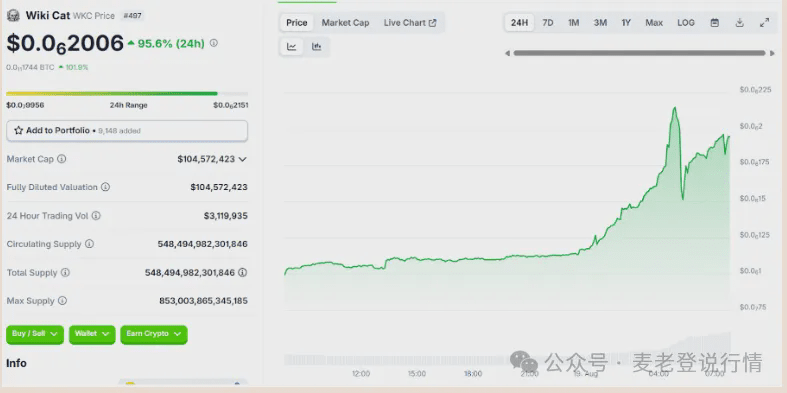The image size is (787, 393).
Task: Expand Market Cap value chevron
Action: point(242,159)
